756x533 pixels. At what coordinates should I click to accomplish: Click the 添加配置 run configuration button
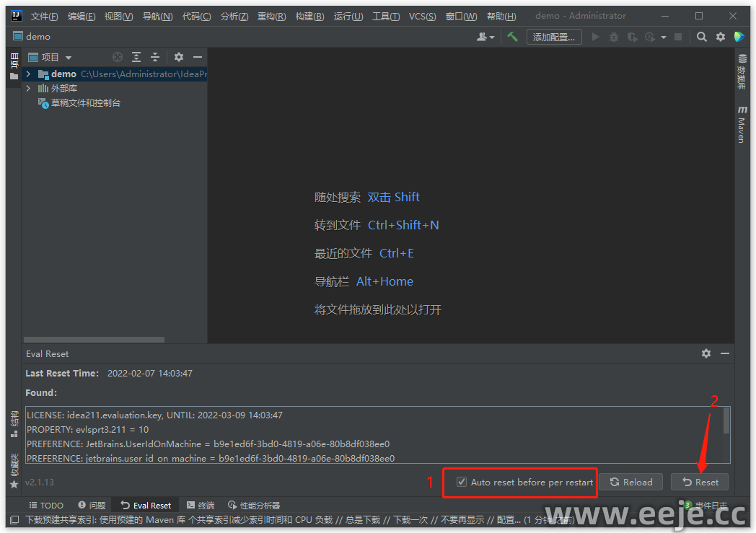(x=553, y=37)
